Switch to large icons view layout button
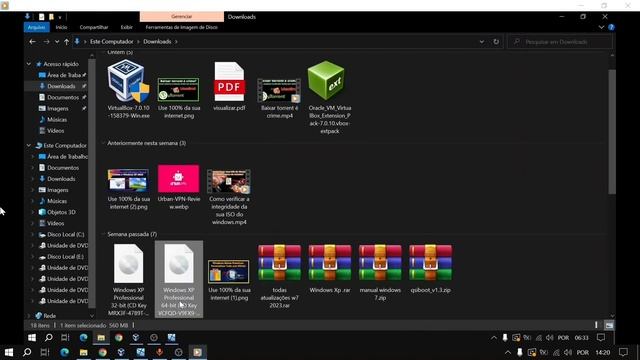This screenshot has width=640, height=360. pos(609,325)
